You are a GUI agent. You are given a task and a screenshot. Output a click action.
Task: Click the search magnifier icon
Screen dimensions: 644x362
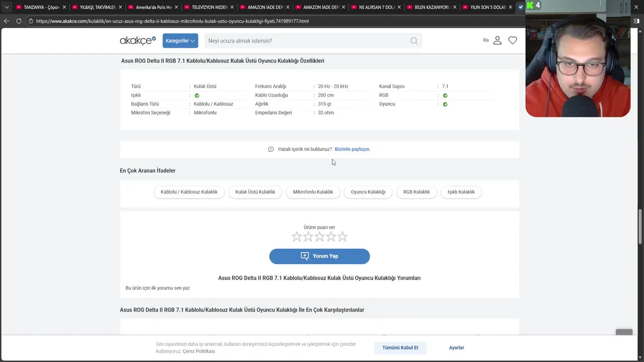click(x=414, y=41)
